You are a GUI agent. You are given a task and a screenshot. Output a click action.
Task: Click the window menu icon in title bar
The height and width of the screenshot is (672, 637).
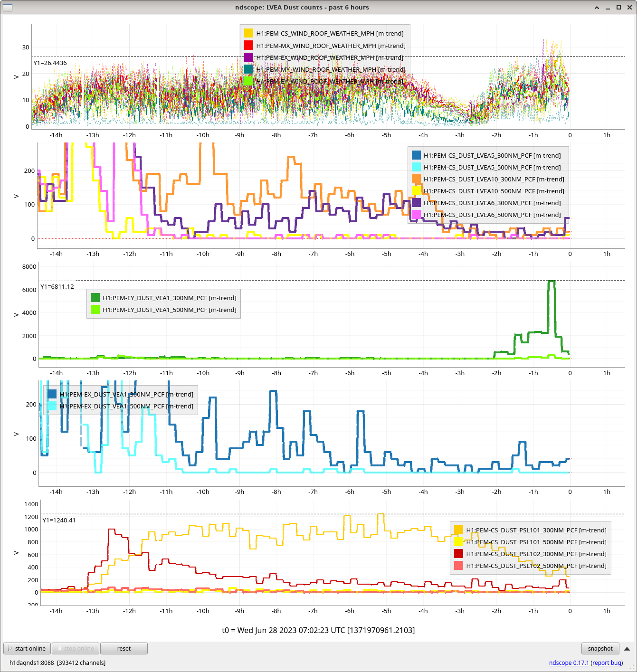coord(7,7)
